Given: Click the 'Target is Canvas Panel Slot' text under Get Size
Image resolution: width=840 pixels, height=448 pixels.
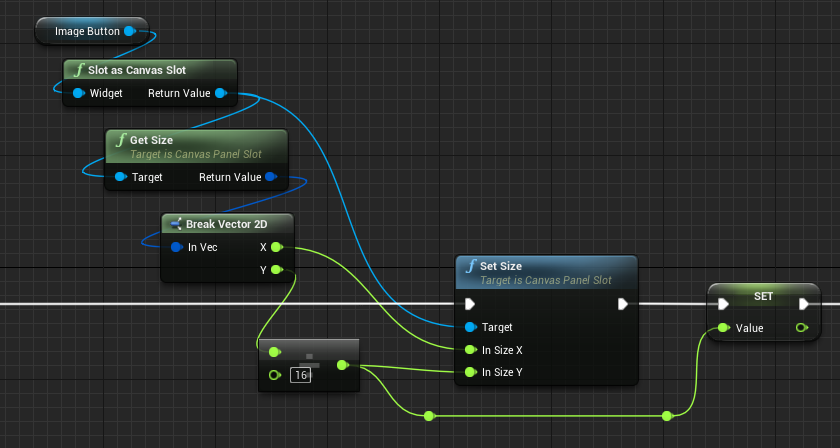Looking at the screenshot, I should 196,154.
